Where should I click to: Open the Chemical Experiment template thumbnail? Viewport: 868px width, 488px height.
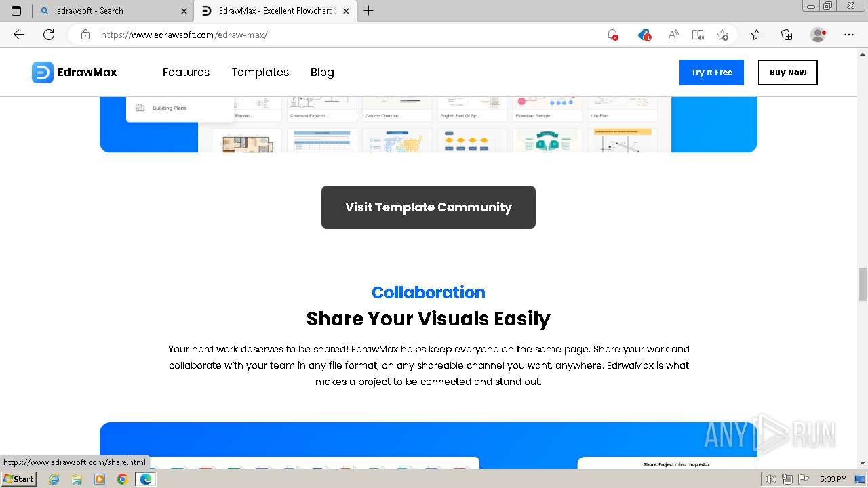tap(321, 108)
